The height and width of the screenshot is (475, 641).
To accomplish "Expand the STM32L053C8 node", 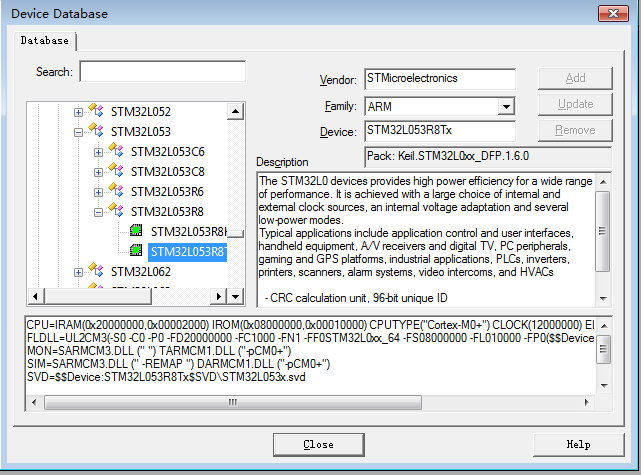I will tap(98, 172).
